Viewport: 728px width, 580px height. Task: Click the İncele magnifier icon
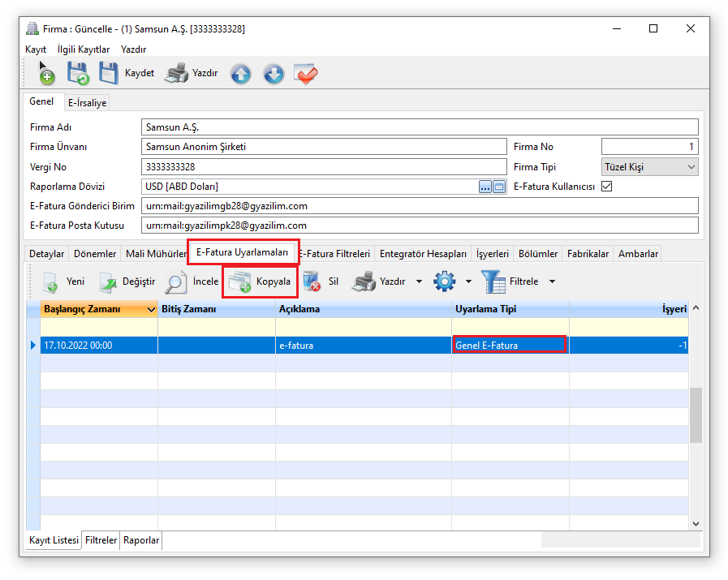pos(175,281)
